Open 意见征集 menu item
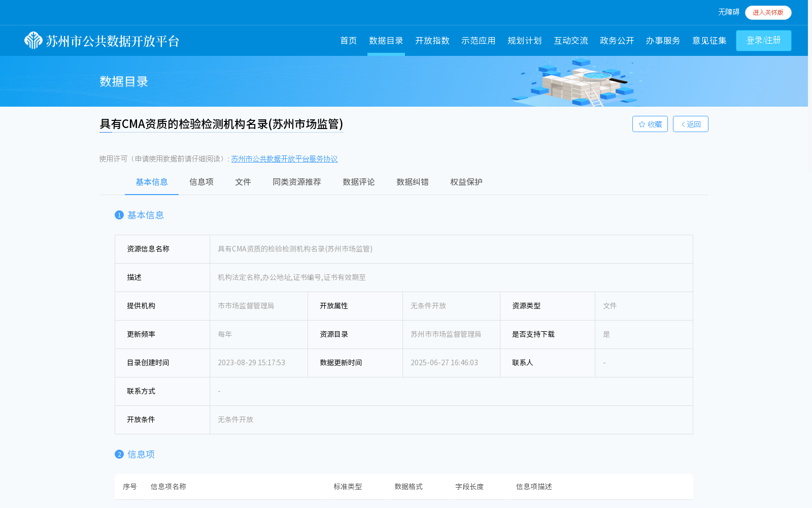The width and height of the screenshot is (812, 508). [x=709, y=41]
